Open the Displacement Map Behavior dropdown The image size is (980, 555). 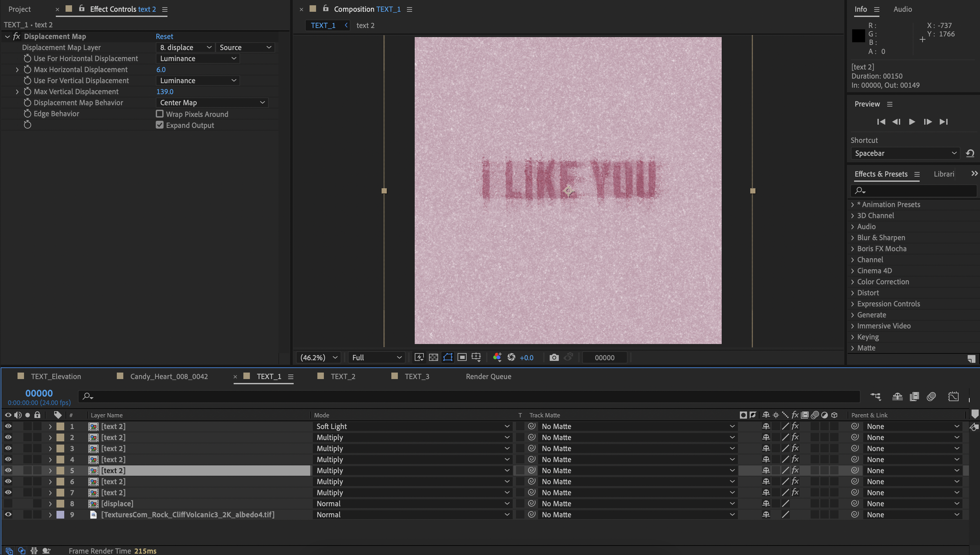212,103
